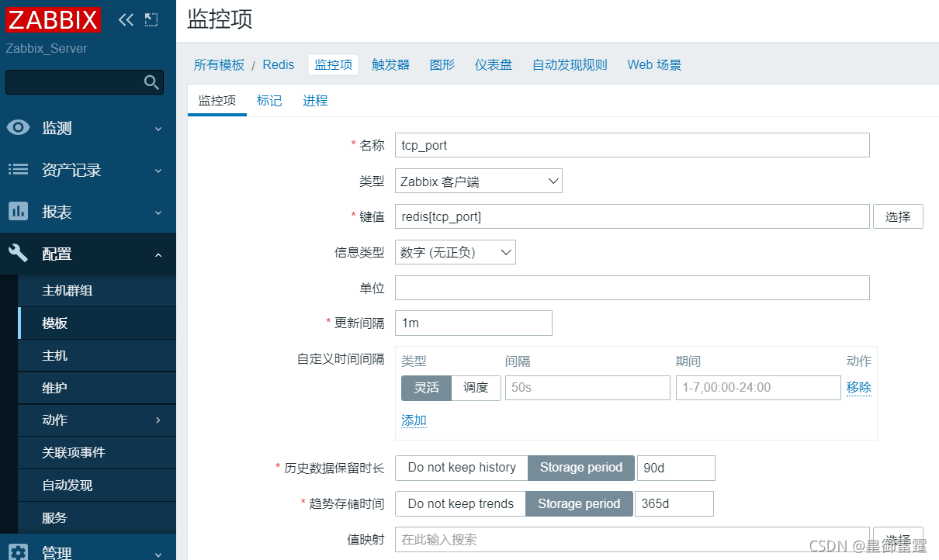Open the 类型 dropdown showing Zabbix 客户端

pos(478,181)
